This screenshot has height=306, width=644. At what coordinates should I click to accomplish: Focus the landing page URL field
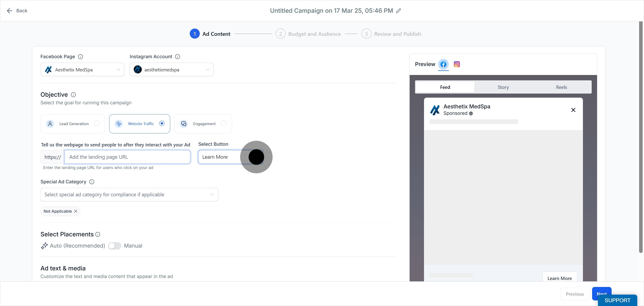coord(127,157)
